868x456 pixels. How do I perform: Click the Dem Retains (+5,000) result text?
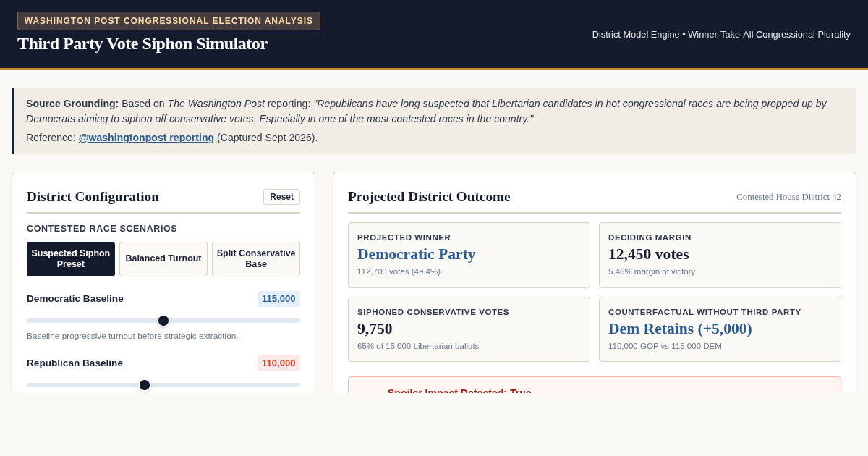pyautogui.click(x=680, y=329)
